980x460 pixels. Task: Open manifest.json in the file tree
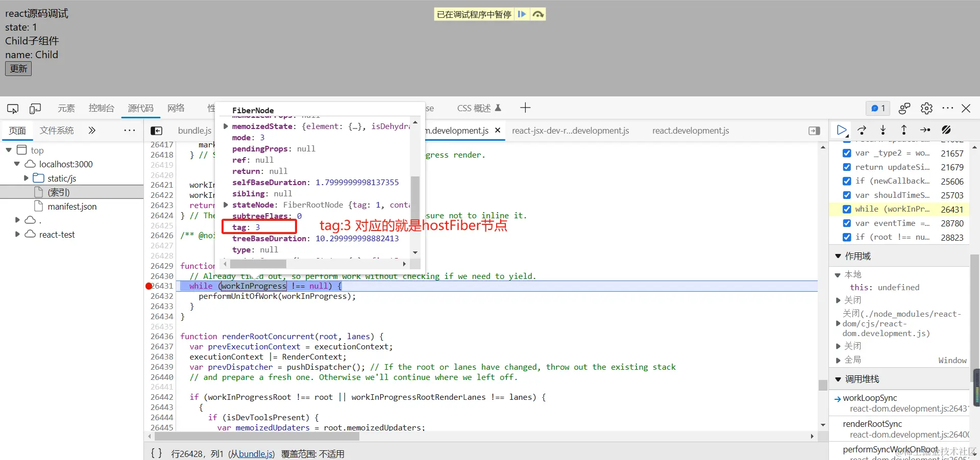click(71, 207)
